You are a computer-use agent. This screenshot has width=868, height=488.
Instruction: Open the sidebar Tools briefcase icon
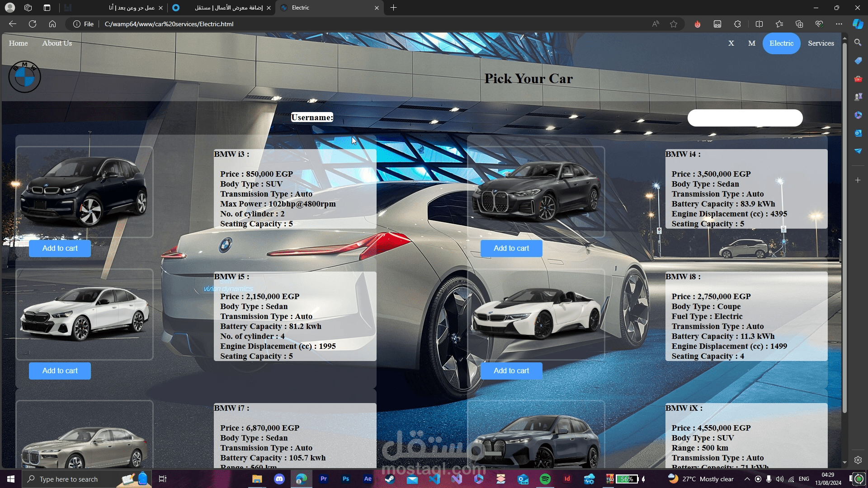(x=858, y=79)
